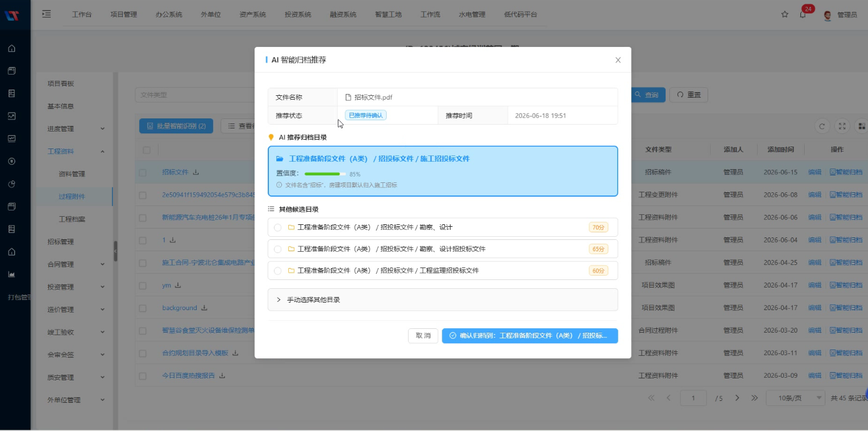
Task: Click the 70分 score badge
Action: tap(599, 227)
